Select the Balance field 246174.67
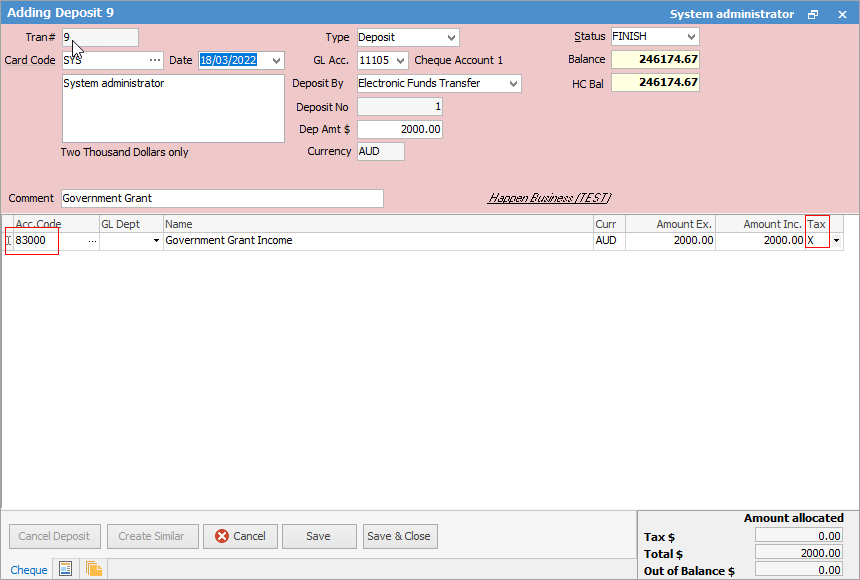 [x=655, y=59]
